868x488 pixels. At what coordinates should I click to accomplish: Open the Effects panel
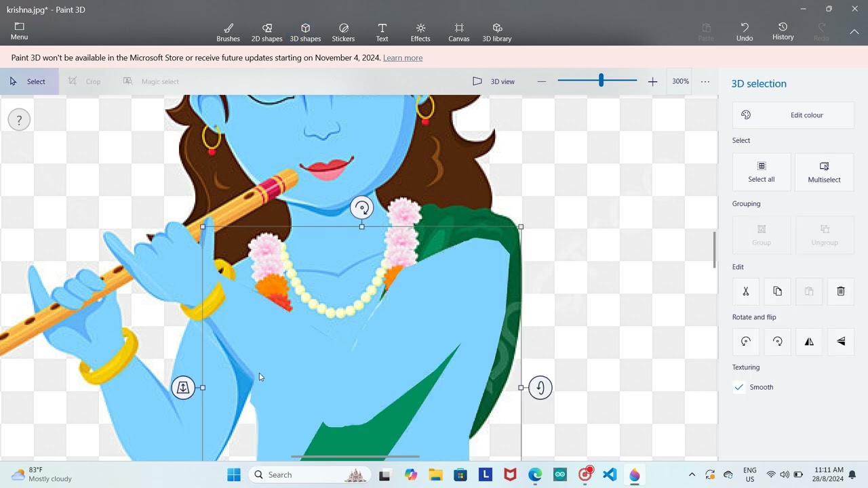tap(420, 32)
